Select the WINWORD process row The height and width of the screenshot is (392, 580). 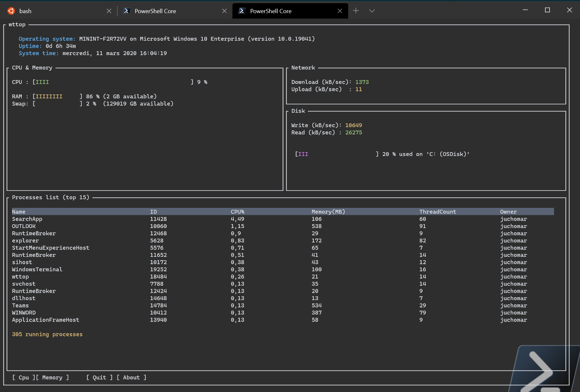[x=283, y=313]
